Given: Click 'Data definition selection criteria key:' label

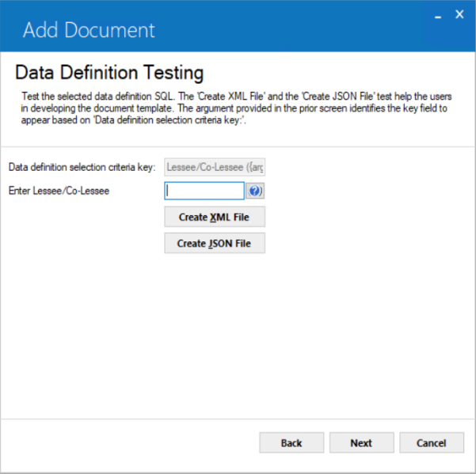Looking at the screenshot, I should pos(82,167).
